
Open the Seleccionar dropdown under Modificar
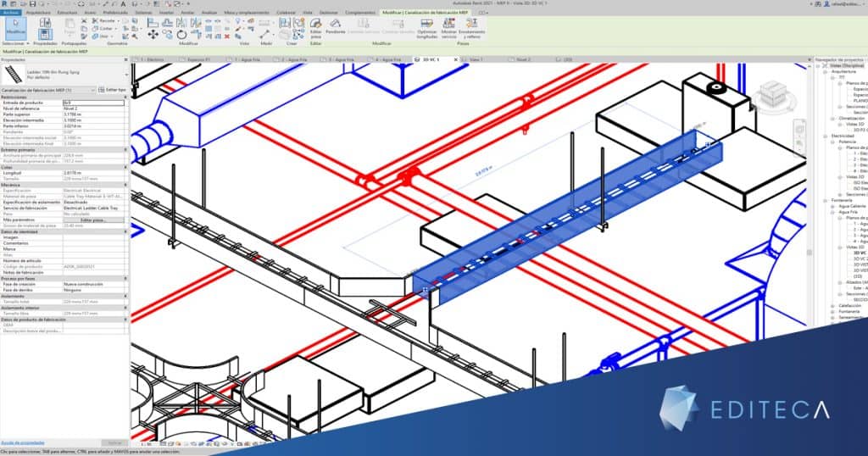(15, 43)
